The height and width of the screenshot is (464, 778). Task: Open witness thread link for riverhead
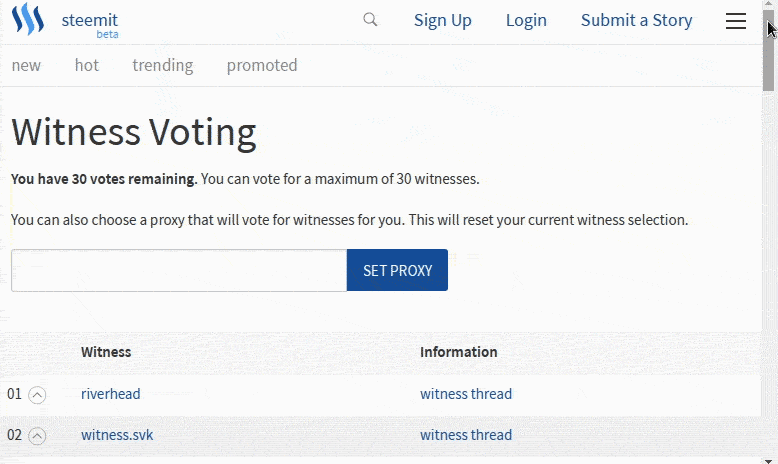(466, 394)
